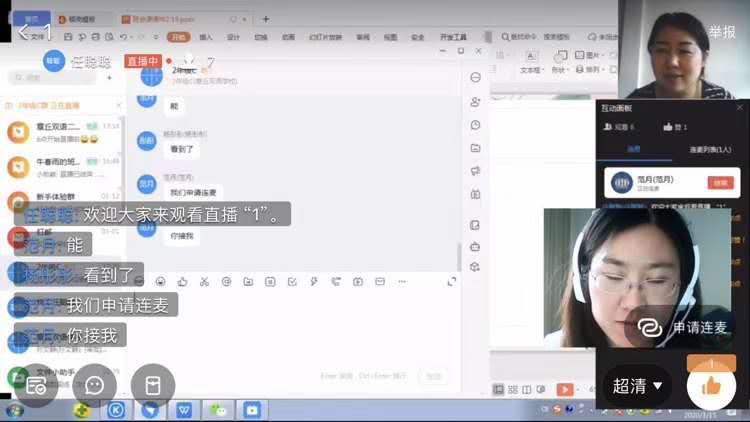750x422 pixels.
Task: Open a new WPS tab with the plus button
Action: [x=266, y=19]
